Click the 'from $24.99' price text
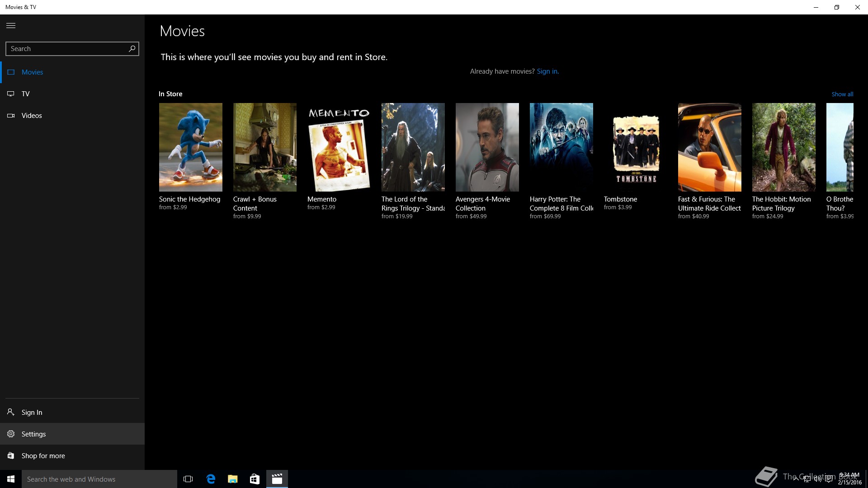The height and width of the screenshot is (488, 868). tap(768, 216)
